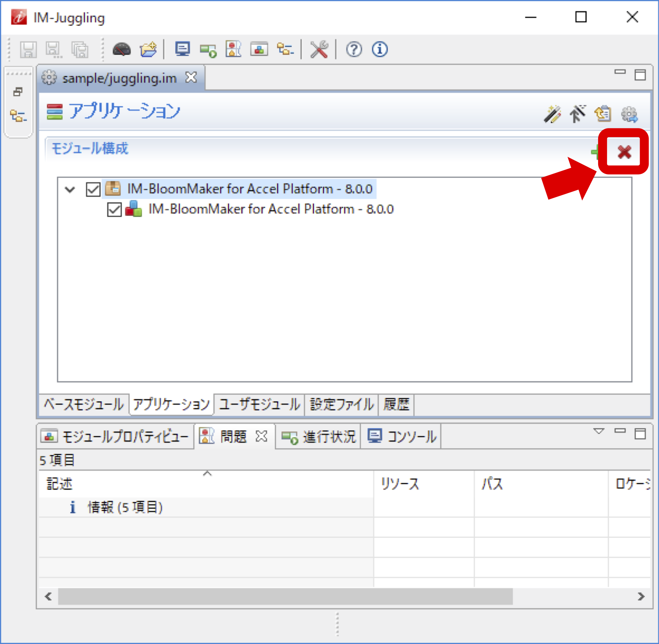Image resolution: width=659 pixels, height=644 pixels.
Task: Maximize the editor pane
Action: coord(640,75)
